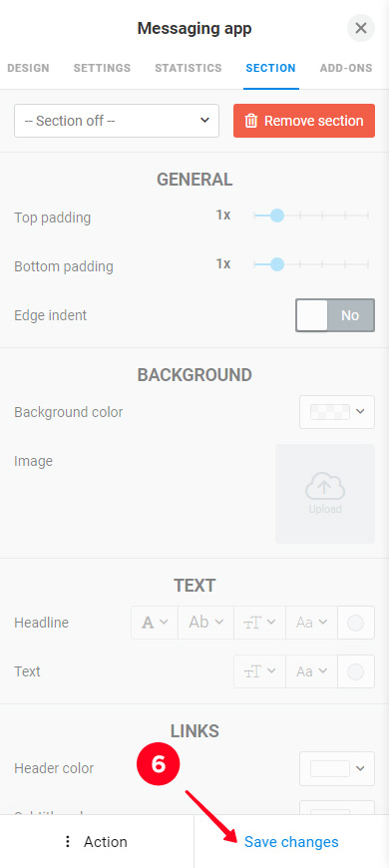Open Headline font family picker
Image resolution: width=389 pixels, height=868 pixels.
tap(155, 623)
